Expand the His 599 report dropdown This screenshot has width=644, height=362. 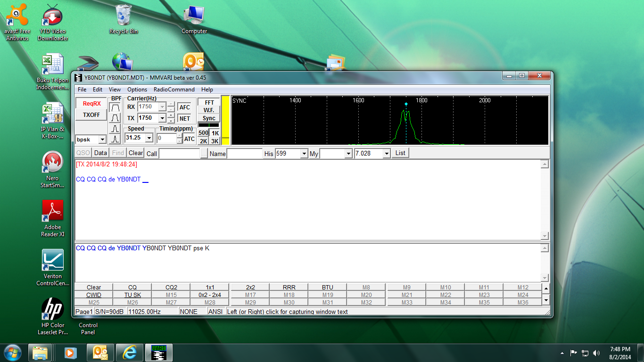click(304, 154)
